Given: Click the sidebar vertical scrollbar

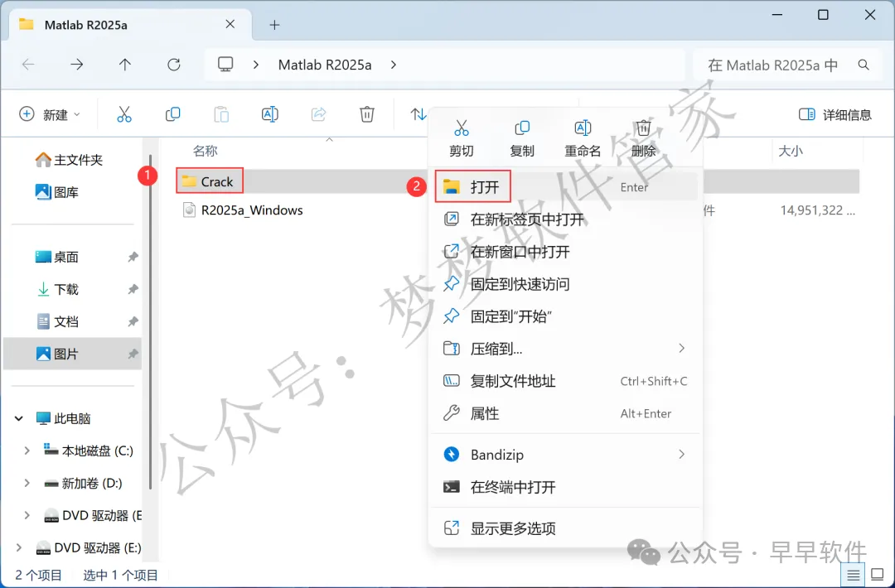Looking at the screenshot, I should coord(150,322).
